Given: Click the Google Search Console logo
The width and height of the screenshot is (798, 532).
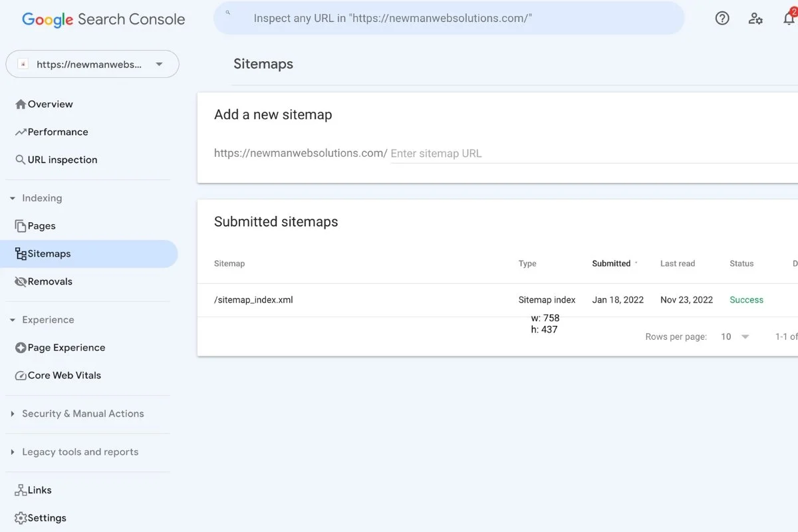Looking at the screenshot, I should (104, 19).
